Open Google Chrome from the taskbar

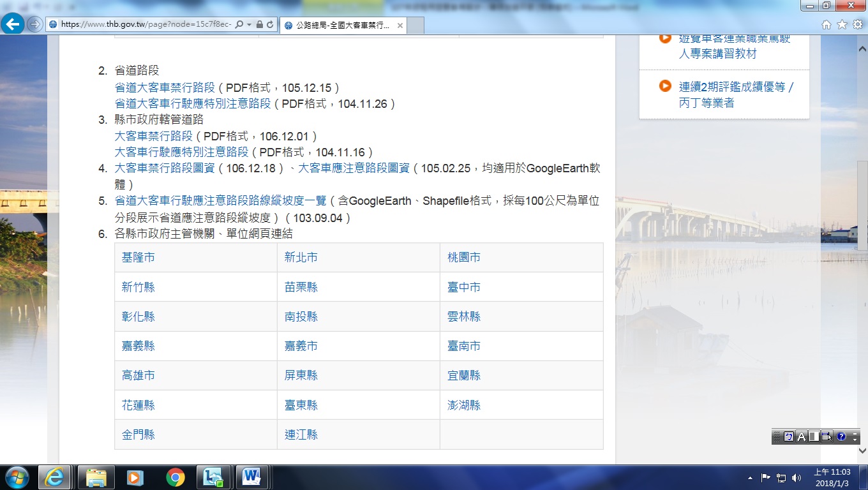175,477
